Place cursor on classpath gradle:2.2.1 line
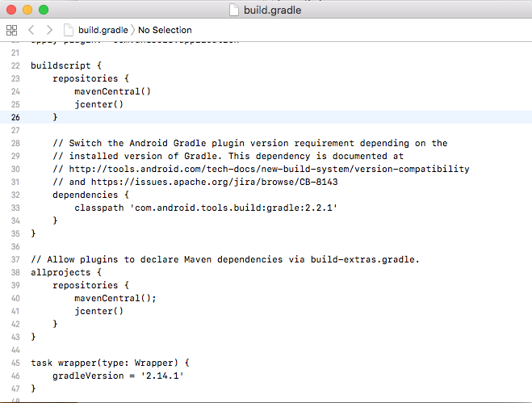The image size is (532, 403). [205, 208]
